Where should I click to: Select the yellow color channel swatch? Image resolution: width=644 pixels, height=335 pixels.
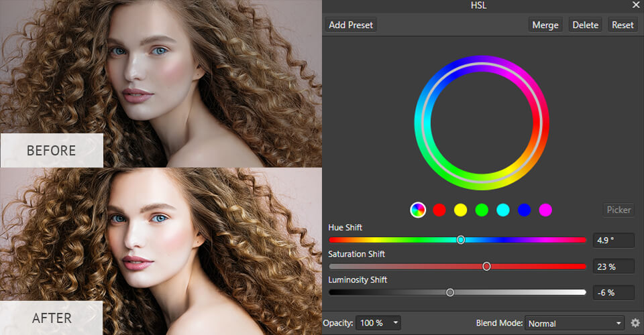pos(460,210)
